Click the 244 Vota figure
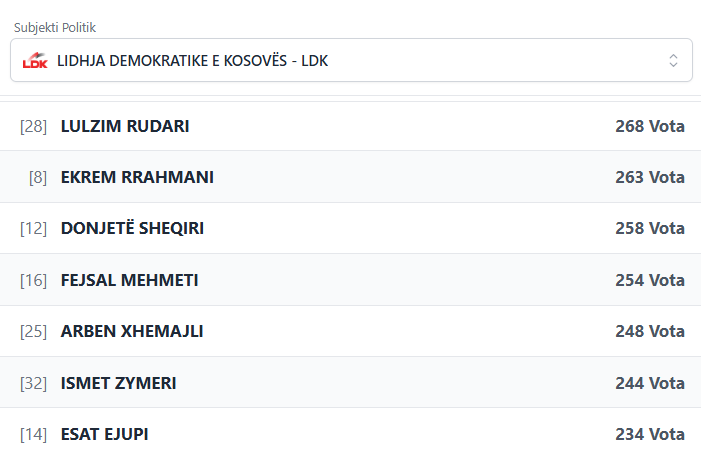701x458 pixels. [650, 383]
